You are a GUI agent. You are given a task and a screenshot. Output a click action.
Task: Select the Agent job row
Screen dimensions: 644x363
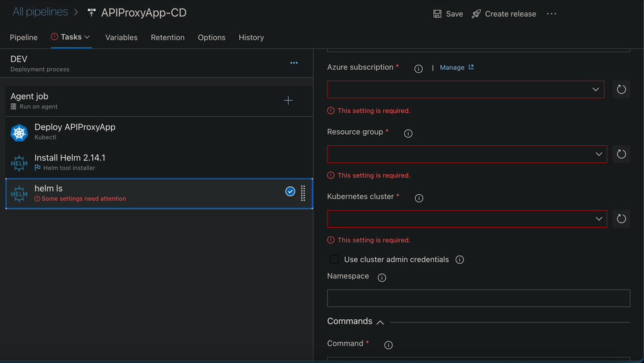[x=159, y=101]
